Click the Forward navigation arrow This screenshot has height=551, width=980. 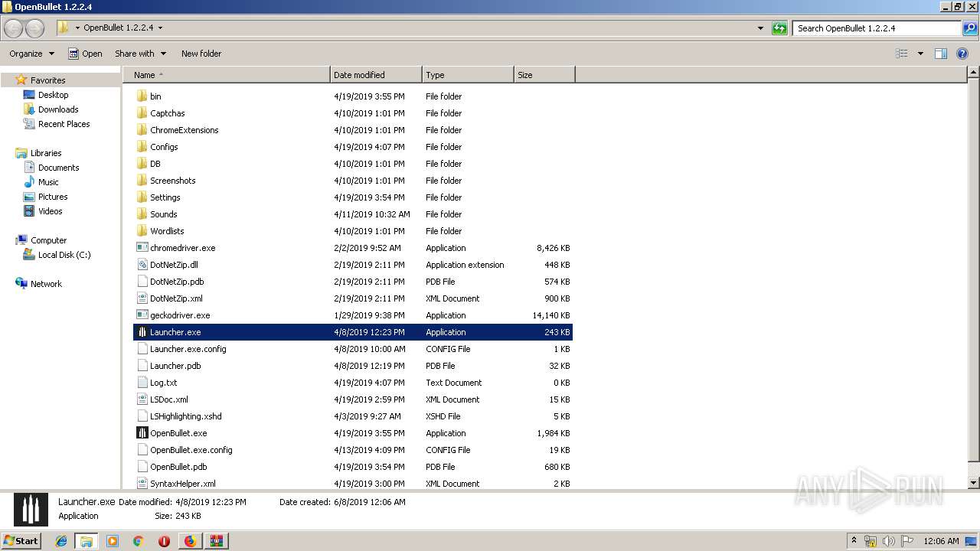pyautogui.click(x=35, y=28)
